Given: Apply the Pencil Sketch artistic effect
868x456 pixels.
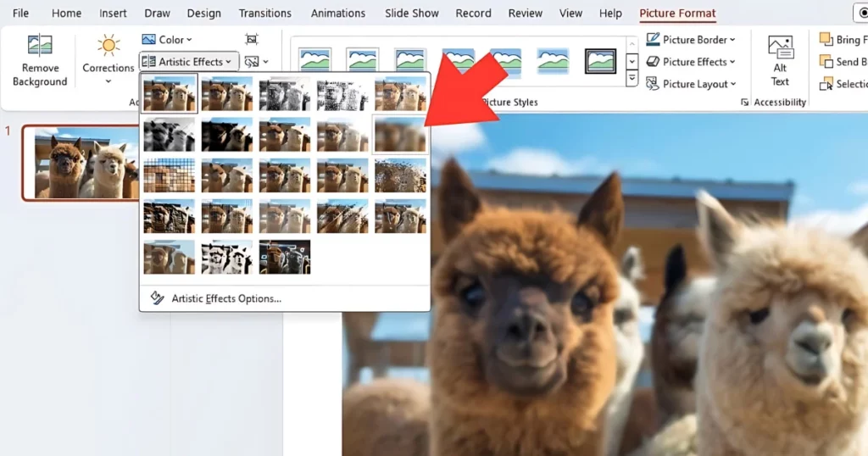Looking at the screenshot, I should coord(342,94).
